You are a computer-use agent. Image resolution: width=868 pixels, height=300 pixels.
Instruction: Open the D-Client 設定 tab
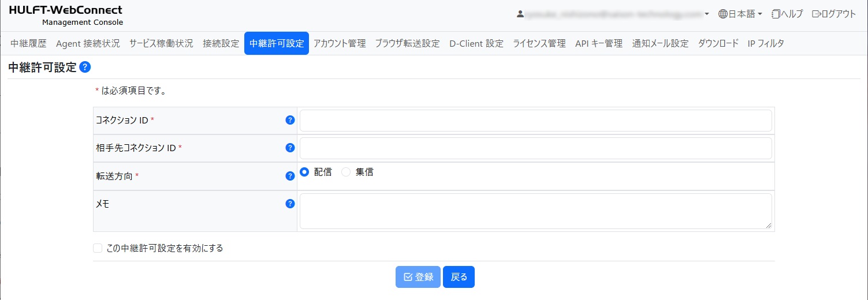pos(476,43)
